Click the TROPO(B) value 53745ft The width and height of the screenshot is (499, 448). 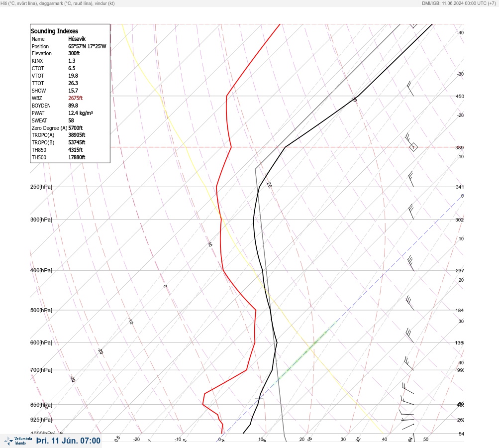[77, 142]
